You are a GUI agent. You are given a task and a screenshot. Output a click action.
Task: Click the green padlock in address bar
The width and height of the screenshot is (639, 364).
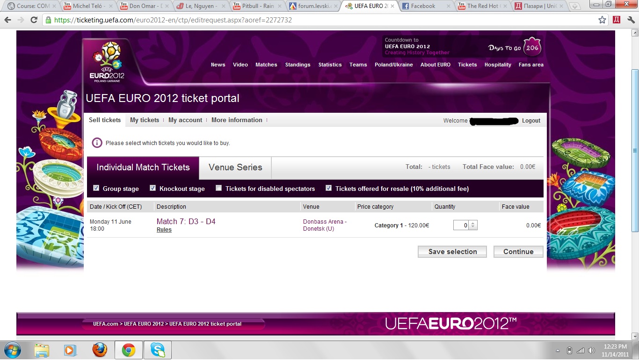[x=48, y=20]
